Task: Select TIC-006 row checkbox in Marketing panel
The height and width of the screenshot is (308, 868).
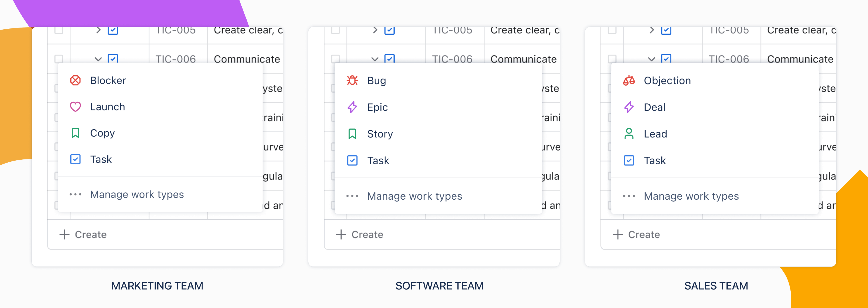Action: 59,58
